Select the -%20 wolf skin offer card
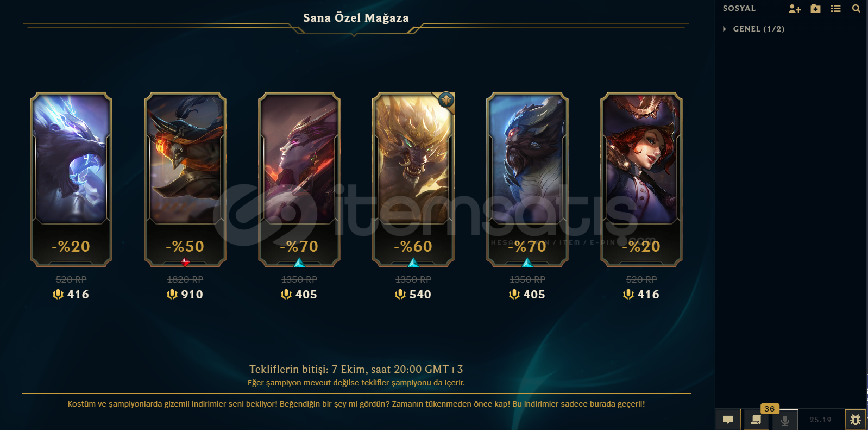The image size is (868, 430). point(71,179)
